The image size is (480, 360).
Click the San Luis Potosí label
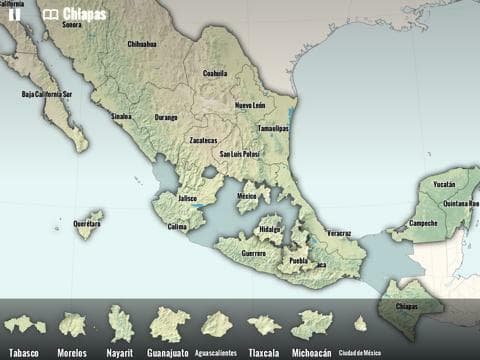[x=239, y=154]
